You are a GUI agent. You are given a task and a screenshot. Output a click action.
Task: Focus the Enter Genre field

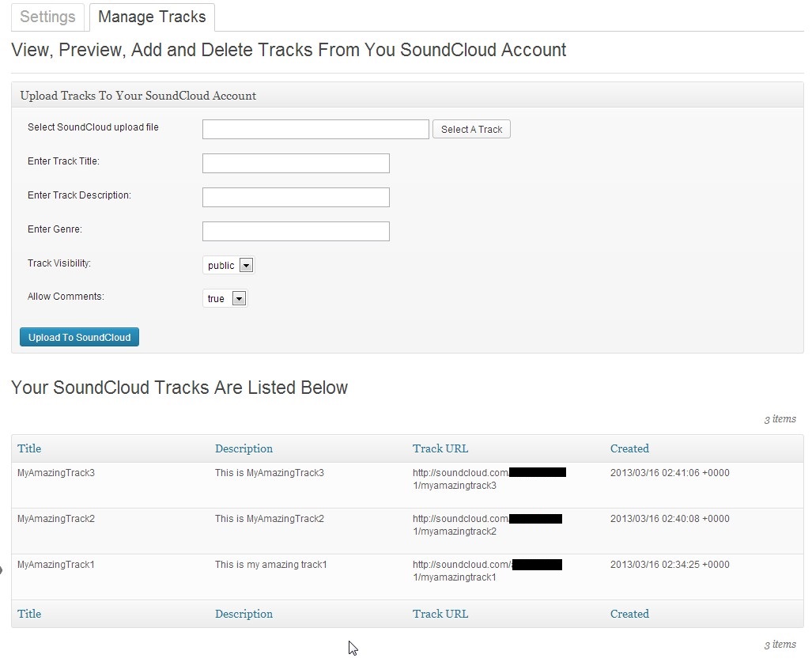(296, 232)
